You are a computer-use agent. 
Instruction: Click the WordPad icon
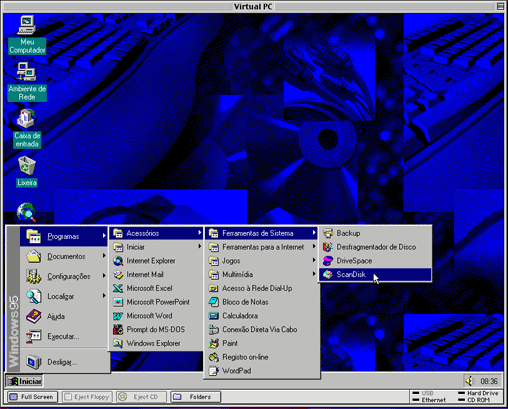click(213, 371)
